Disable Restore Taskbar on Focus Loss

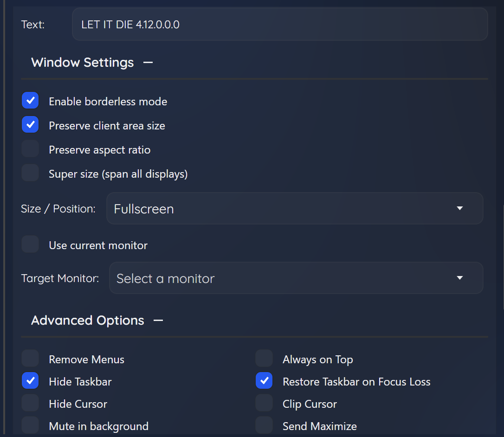click(x=264, y=381)
